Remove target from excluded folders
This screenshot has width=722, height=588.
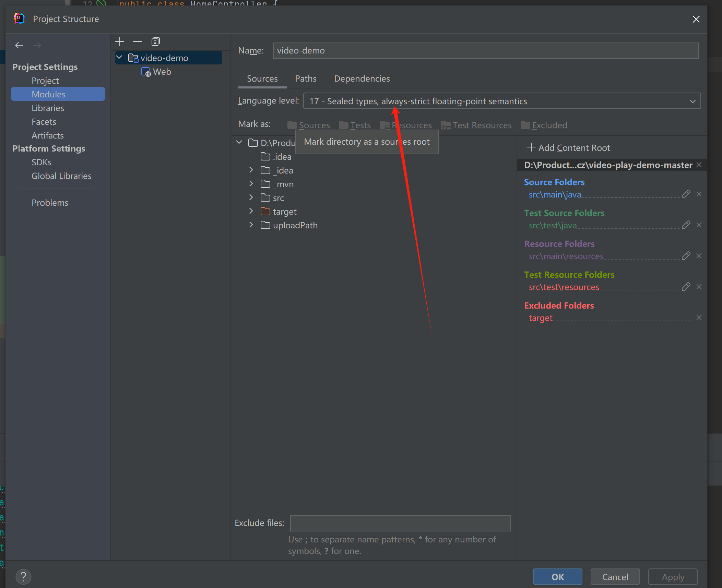coord(699,317)
